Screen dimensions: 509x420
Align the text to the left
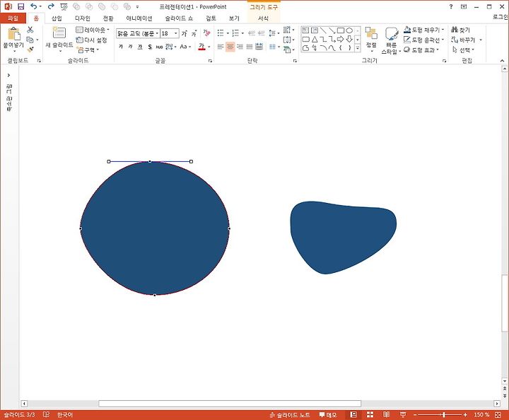[x=221, y=47]
